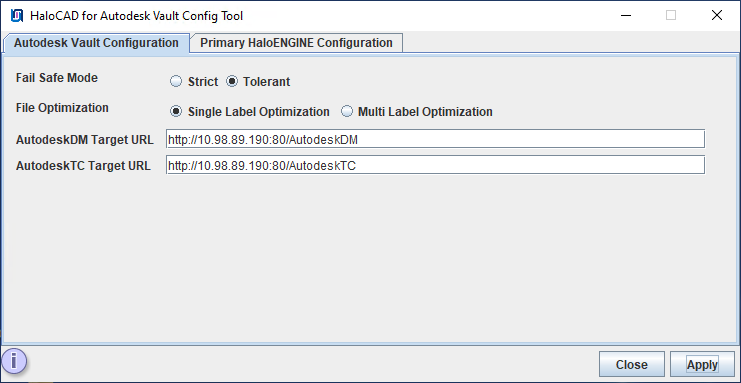The height and width of the screenshot is (383, 741).
Task: Select the Strict fail safe mode
Action: (194, 82)
